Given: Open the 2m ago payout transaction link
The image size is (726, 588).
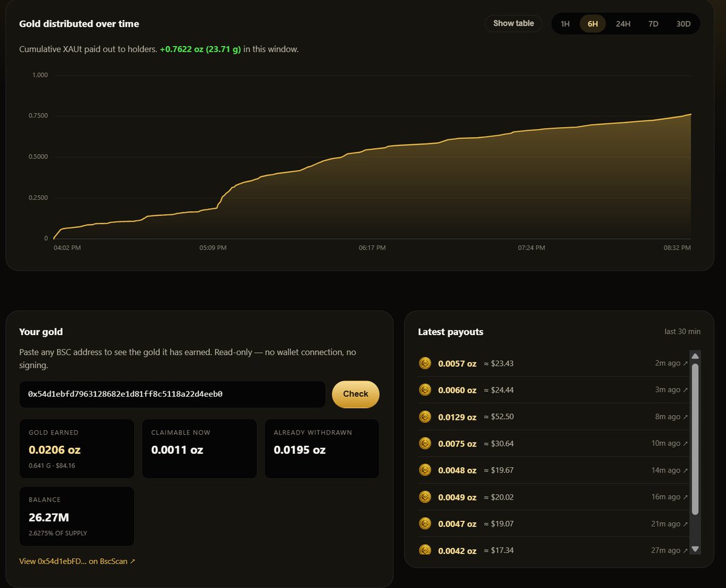Looking at the screenshot, I should click(x=671, y=364).
